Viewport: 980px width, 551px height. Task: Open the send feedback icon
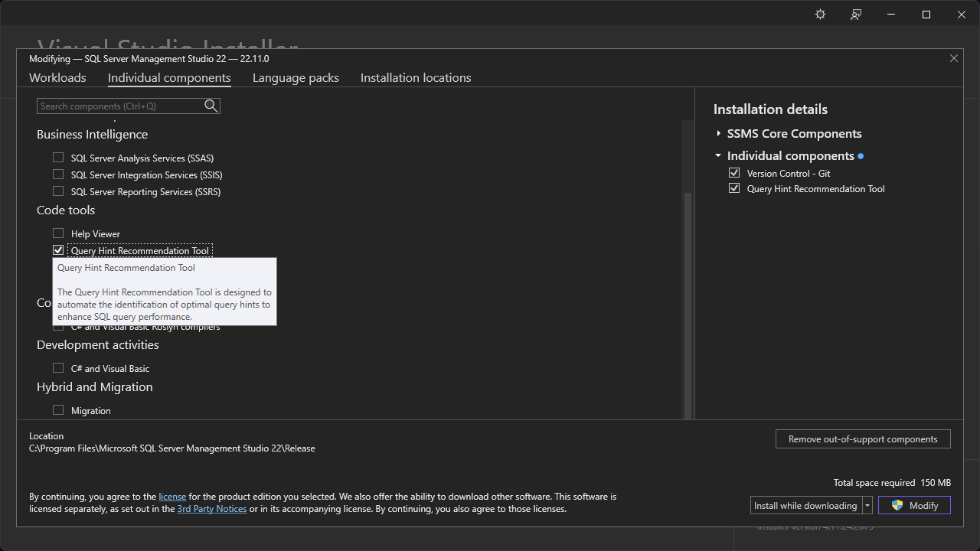(x=856, y=15)
